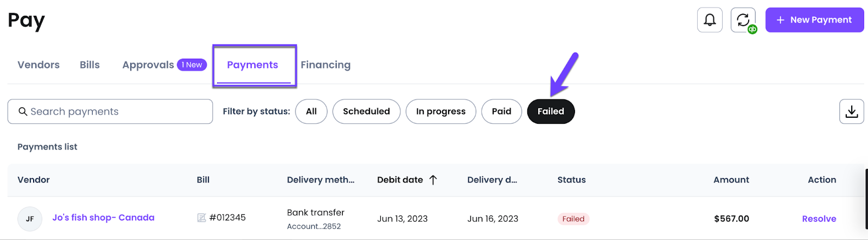The width and height of the screenshot is (868, 240).
Task: Click the Search payments input field
Action: point(110,111)
